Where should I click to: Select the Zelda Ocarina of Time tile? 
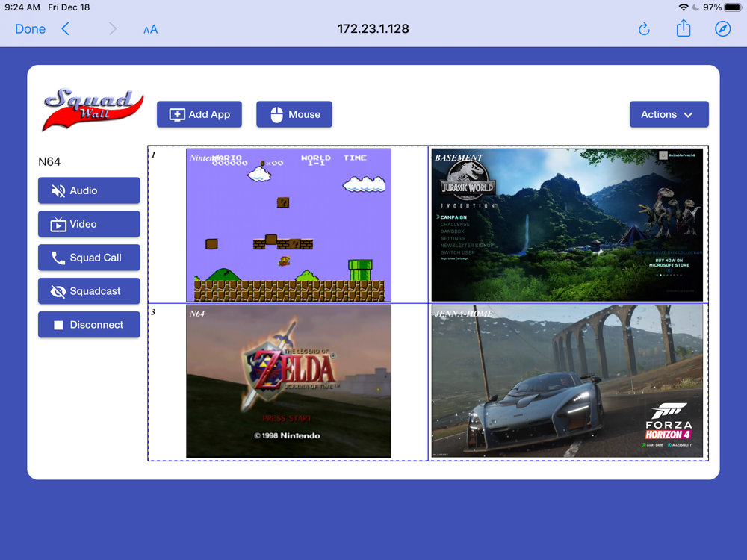coord(288,382)
